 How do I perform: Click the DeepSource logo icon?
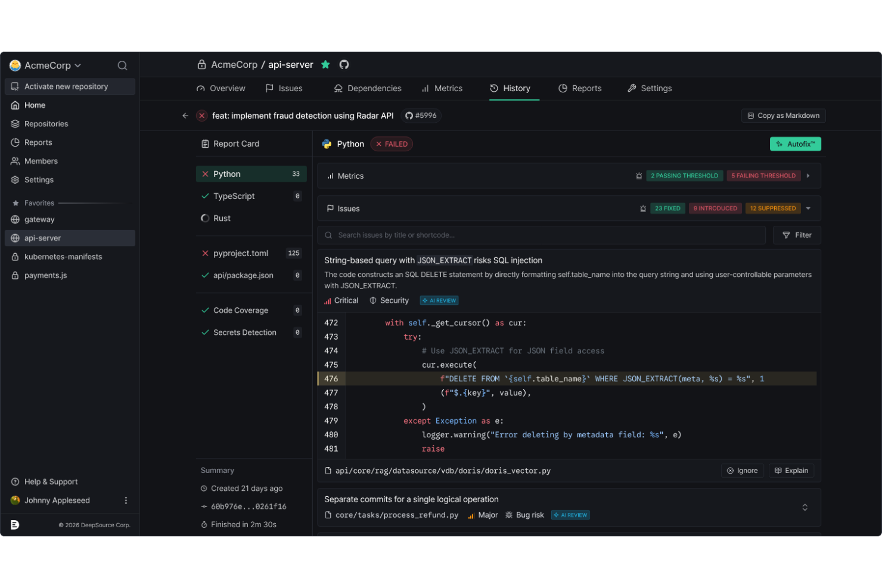coord(15,524)
